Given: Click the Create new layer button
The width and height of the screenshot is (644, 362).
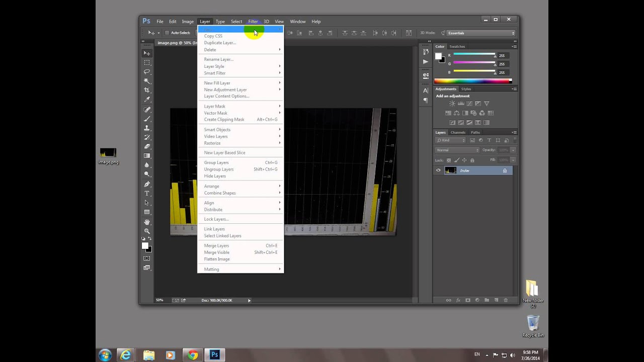Looking at the screenshot, I should tap(496, 300).
